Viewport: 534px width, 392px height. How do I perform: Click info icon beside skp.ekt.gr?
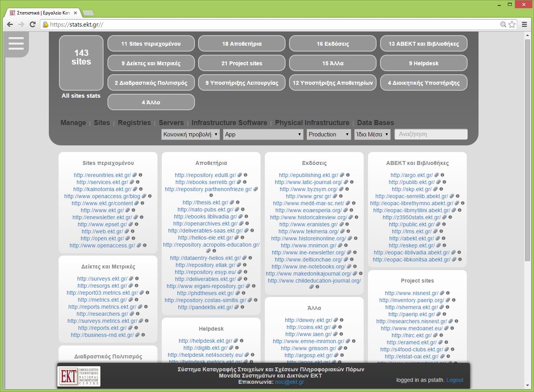tap(441, 189)
